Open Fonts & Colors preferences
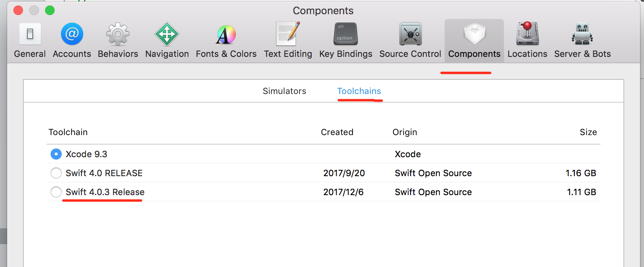Viewport: 644px width, 267px height. [x=226, y=41]
